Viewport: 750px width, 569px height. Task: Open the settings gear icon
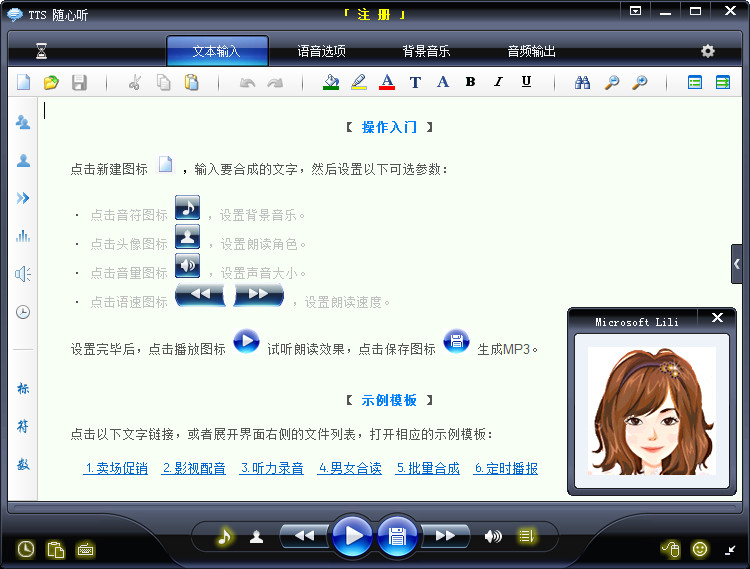pyautogui.click(x=708, y=51)
